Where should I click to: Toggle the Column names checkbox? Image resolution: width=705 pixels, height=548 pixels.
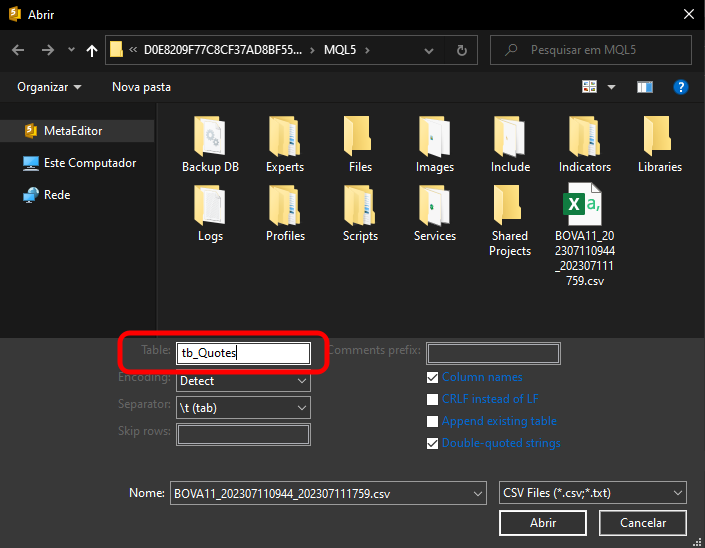(x=432, y=377)
